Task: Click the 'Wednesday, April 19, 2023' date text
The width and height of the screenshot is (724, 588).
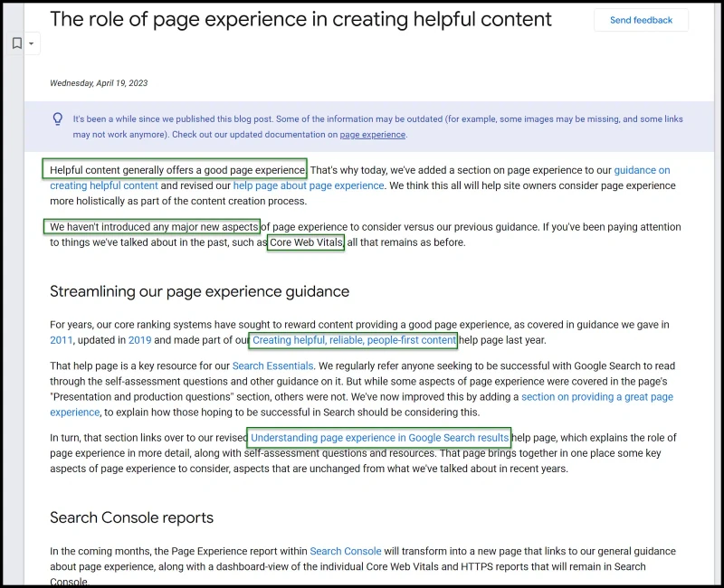Action: pyautogui.click(x=99, y=83)
